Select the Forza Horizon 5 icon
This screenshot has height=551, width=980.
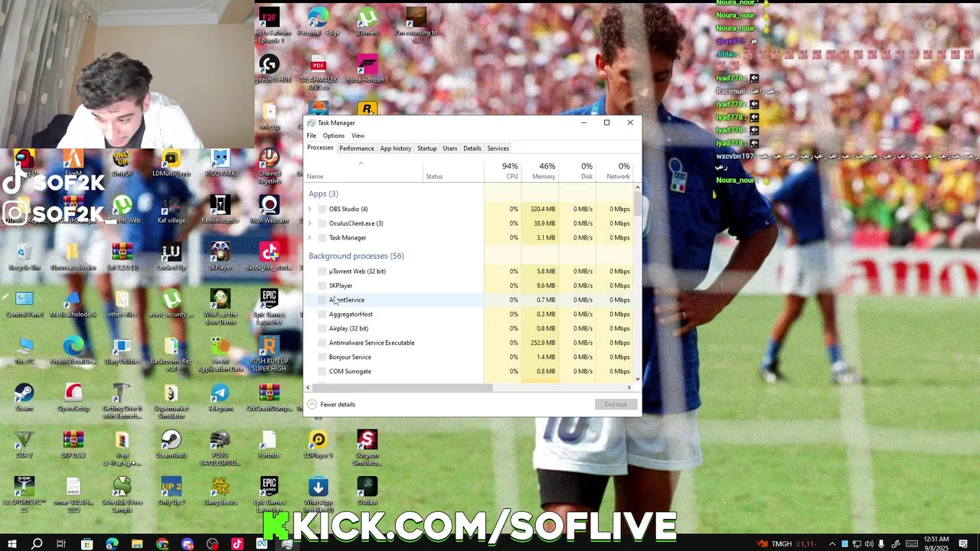pyautogui.click(x=367, y=69)
